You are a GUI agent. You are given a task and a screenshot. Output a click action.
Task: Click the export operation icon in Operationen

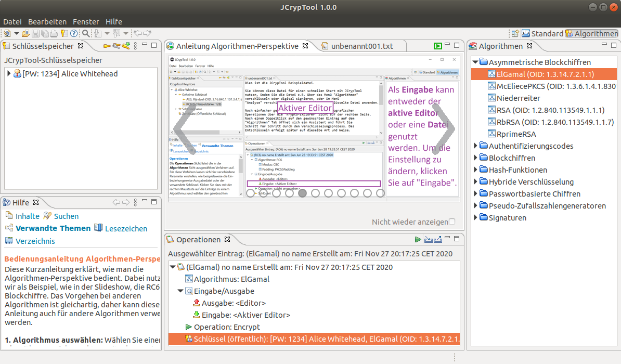point(437,239)
